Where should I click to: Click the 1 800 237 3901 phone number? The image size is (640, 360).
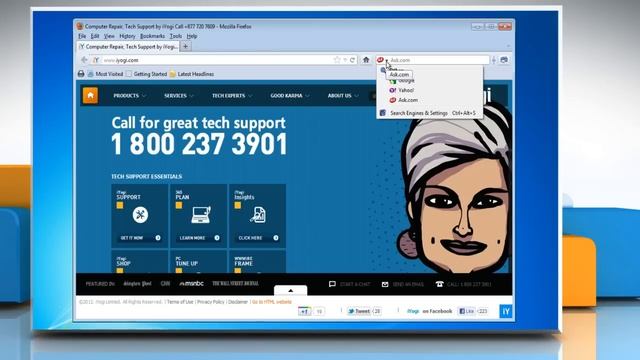click(199, 144)
